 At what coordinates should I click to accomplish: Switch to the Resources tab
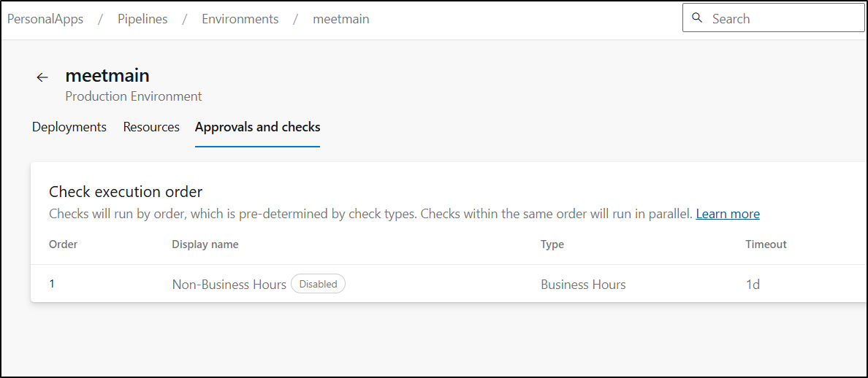pos(151,127)
